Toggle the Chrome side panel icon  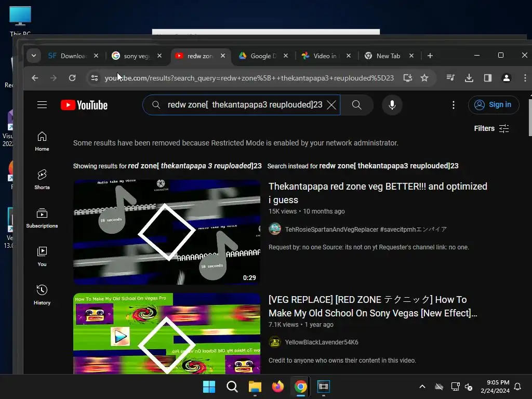click(487, 78)
